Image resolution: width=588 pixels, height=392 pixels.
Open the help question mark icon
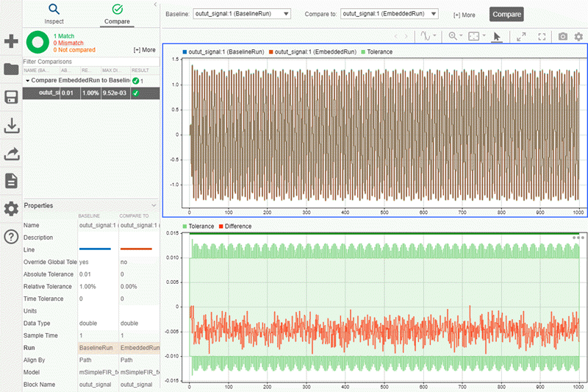click(11, 236)
